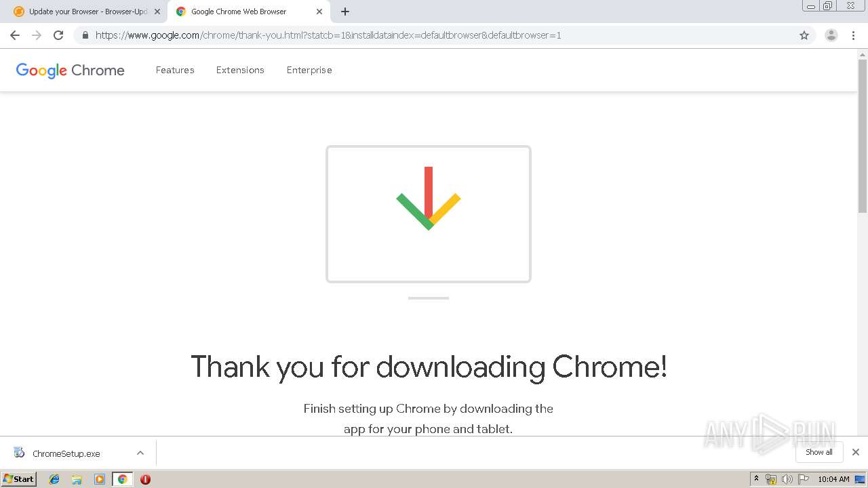Launch Internet Explorer from the taskbar

pos(54,479)
